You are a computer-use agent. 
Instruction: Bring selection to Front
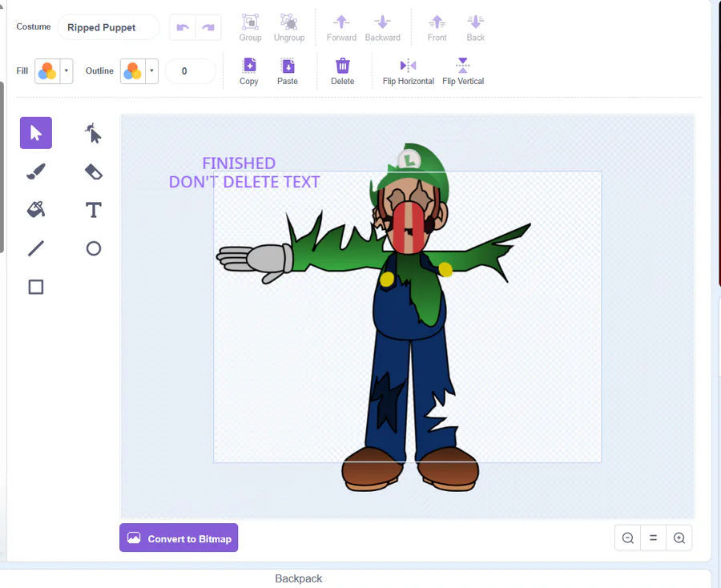click(437, 28)
